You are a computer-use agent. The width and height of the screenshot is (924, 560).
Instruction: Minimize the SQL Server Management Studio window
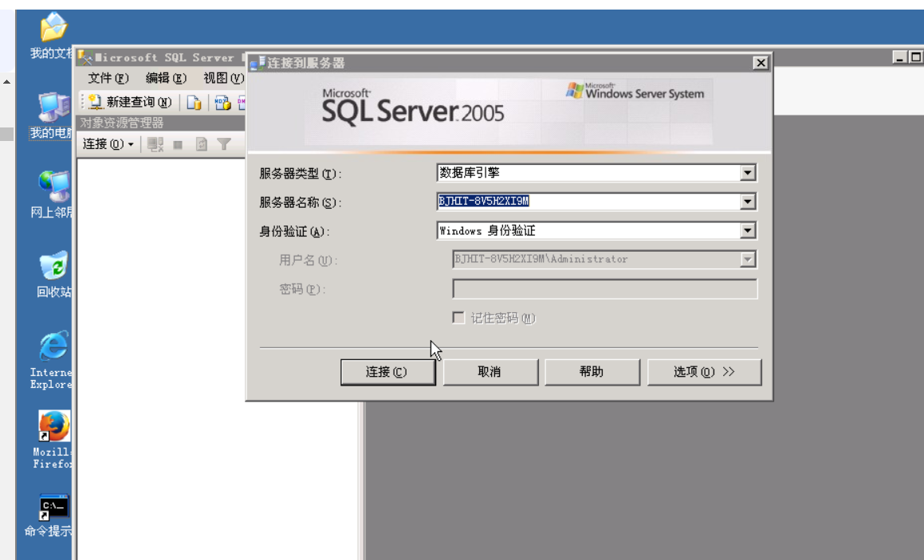click(x=900, y=57)
